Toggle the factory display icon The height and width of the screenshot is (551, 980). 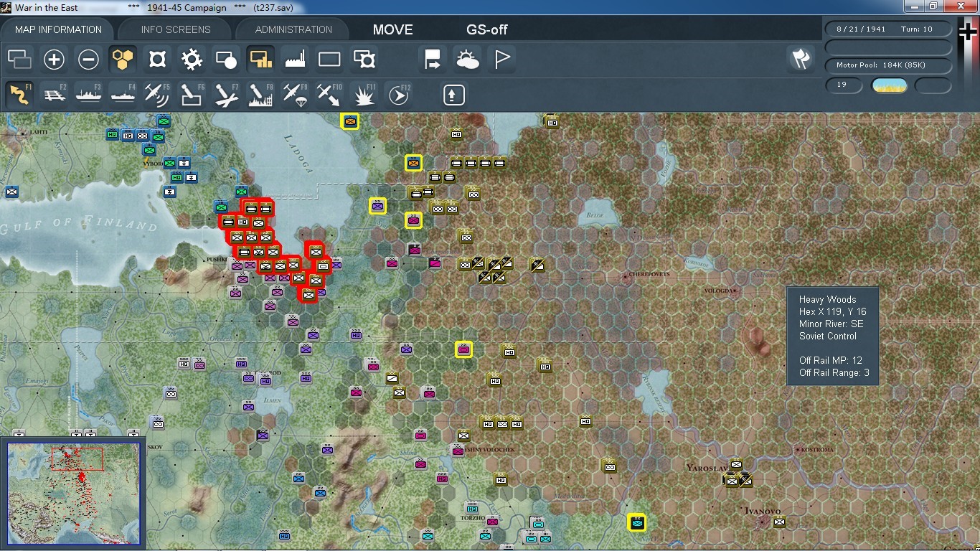point(295,60)
